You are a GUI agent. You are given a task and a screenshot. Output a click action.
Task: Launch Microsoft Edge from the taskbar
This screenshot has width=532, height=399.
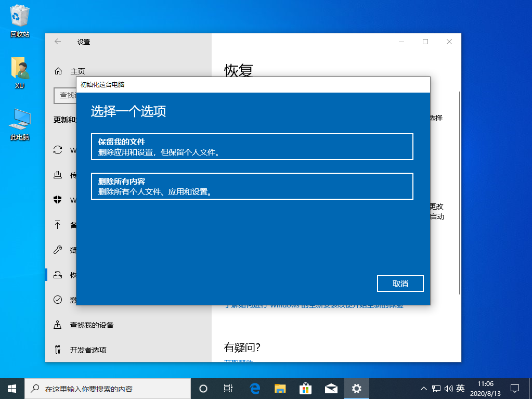[254, 388]
